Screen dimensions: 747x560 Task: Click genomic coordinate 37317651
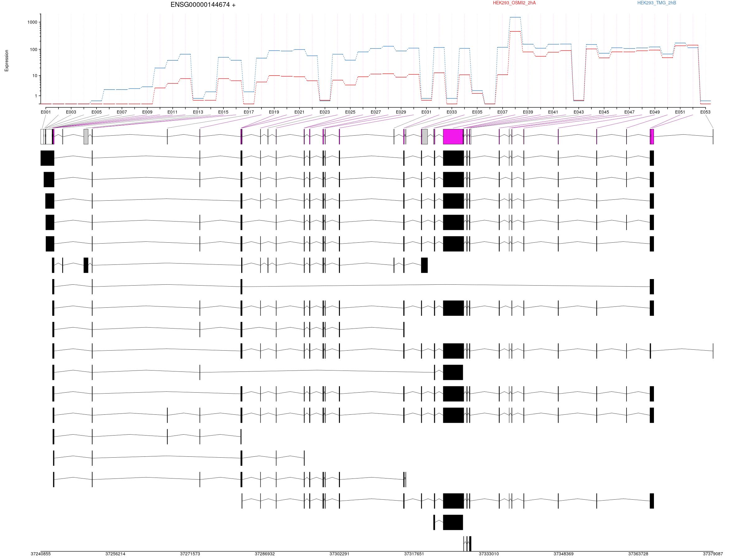[414, 554]
